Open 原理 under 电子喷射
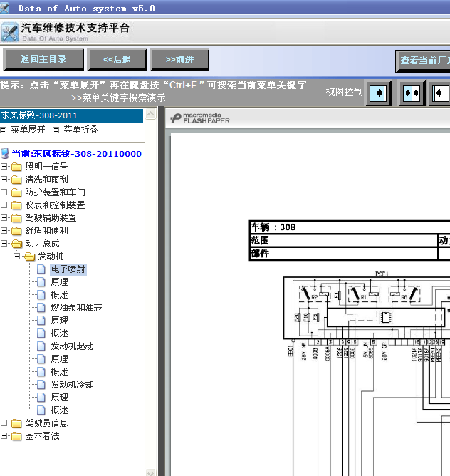 click(60, 282)
